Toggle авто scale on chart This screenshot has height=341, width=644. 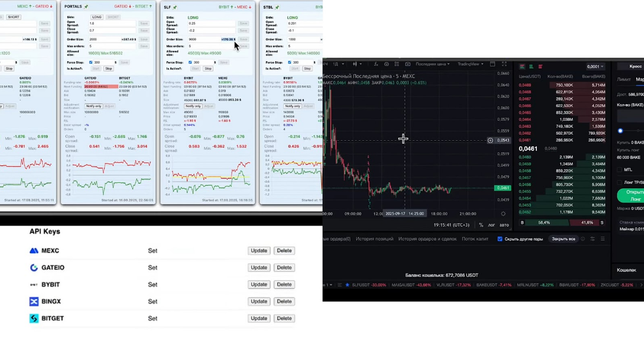click(x=504, y=225)
